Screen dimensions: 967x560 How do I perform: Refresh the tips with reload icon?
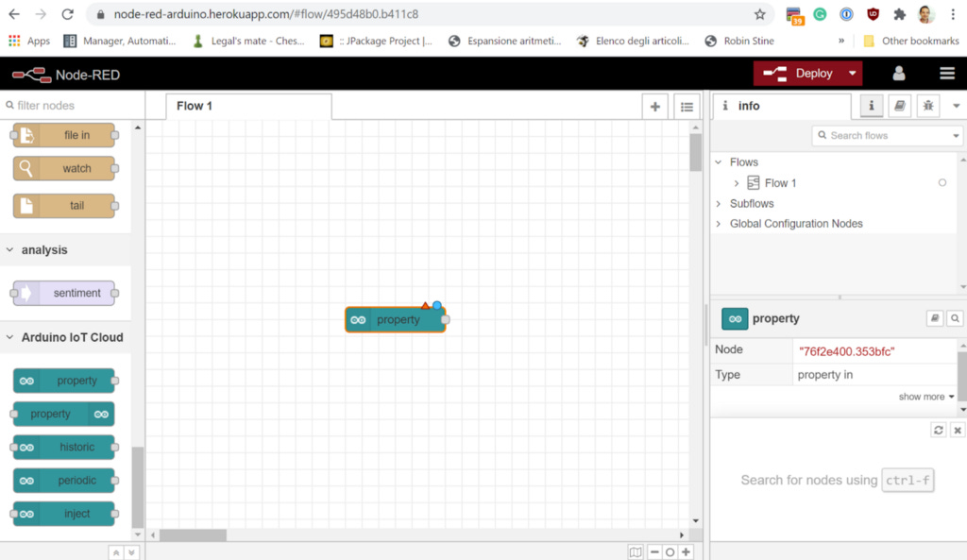938,430
